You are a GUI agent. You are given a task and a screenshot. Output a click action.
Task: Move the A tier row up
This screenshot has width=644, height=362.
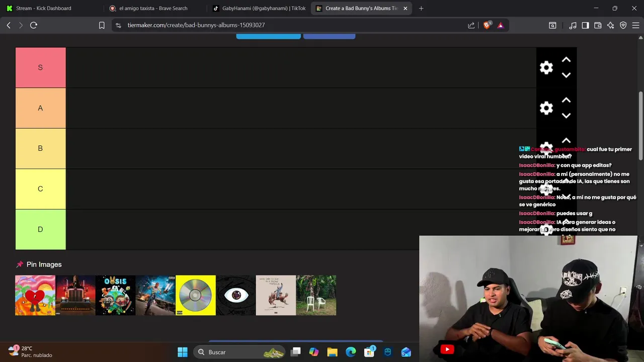(x=566, y=100)
